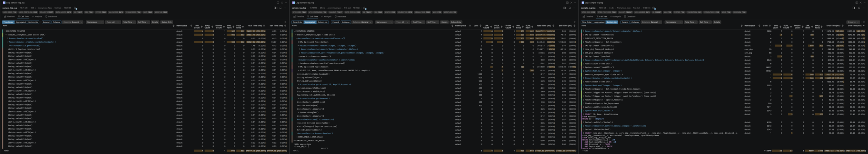Sort by Self Time (ms) arrows in middle pane

click(x=574, y=26)
